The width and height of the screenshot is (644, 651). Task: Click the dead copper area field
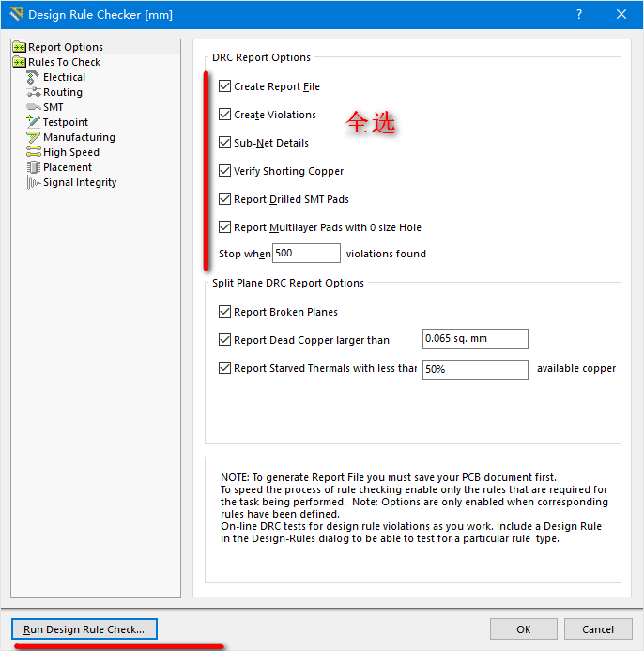point(475,339)
